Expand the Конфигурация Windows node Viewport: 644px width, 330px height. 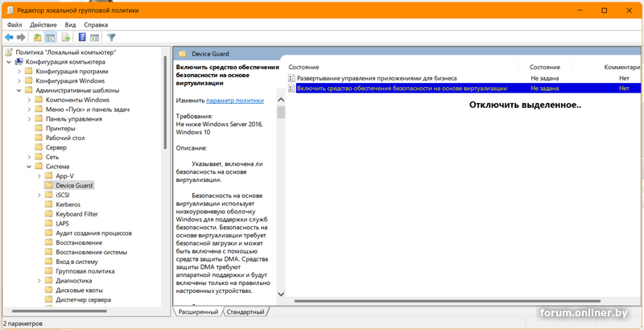(19, 80)
